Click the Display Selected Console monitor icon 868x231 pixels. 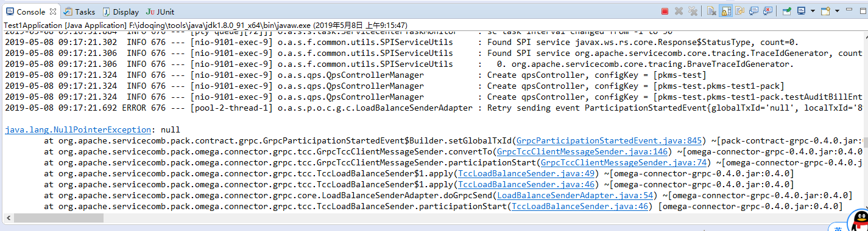pyautogui.click(x=802, y=11)
